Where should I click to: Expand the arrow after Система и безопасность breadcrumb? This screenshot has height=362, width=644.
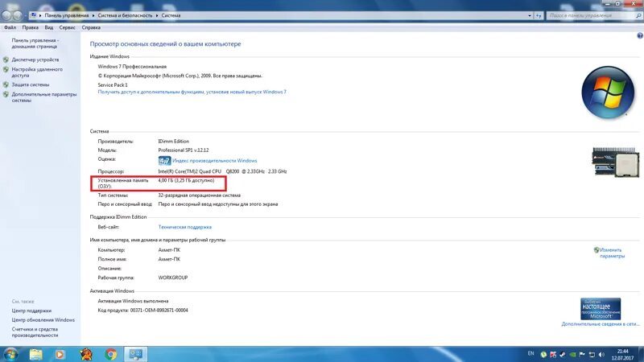(x=157, y=15)
